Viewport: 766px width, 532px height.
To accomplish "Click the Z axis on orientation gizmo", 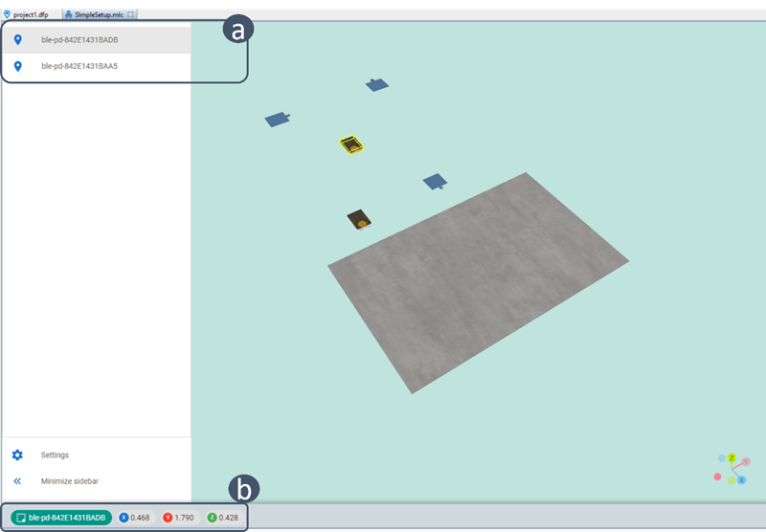I will coord(732,458).
